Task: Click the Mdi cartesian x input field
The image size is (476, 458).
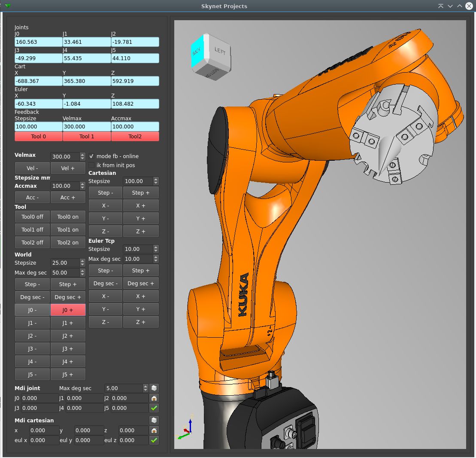Action: (x=44, y=431)
